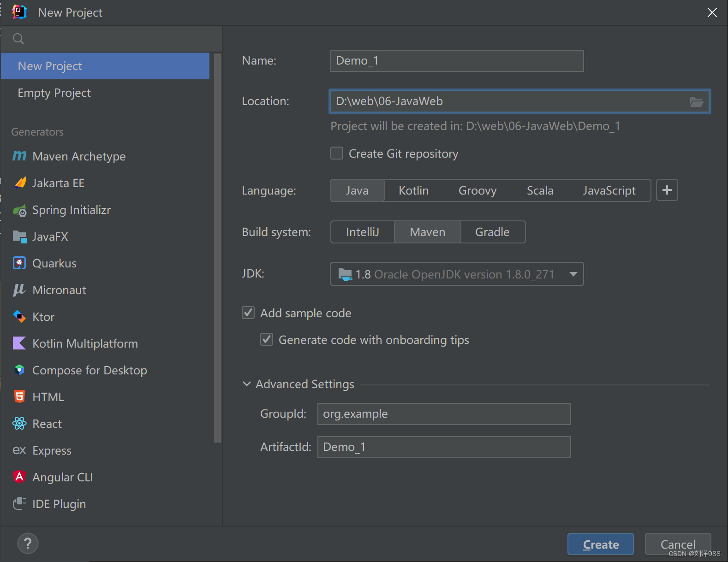
Task: Browse location with the folder icon
Action: tap(696, 101)
